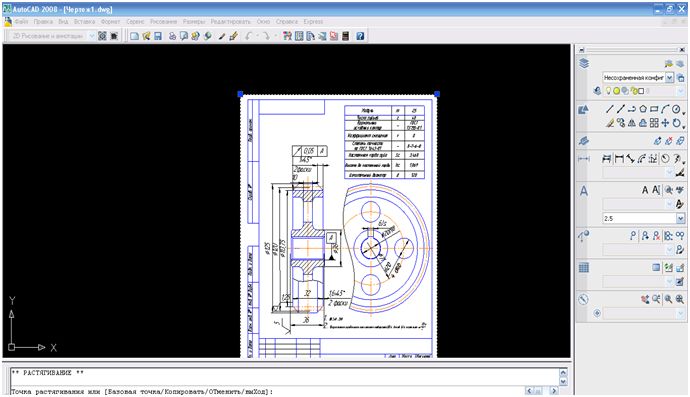This screenshot has height=397, width=690.
Task: Save the drawing with the floppy disk icon
Action: click(x=158, y=36)
